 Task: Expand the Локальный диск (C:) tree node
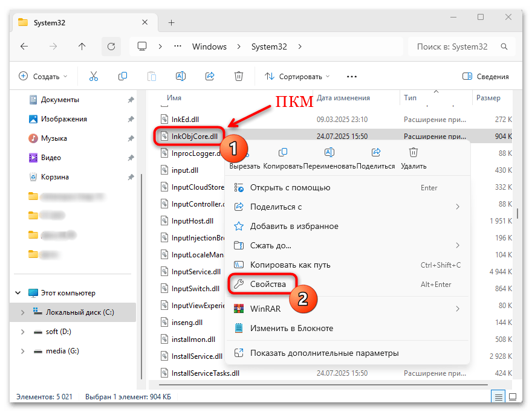tap(23, 312)
